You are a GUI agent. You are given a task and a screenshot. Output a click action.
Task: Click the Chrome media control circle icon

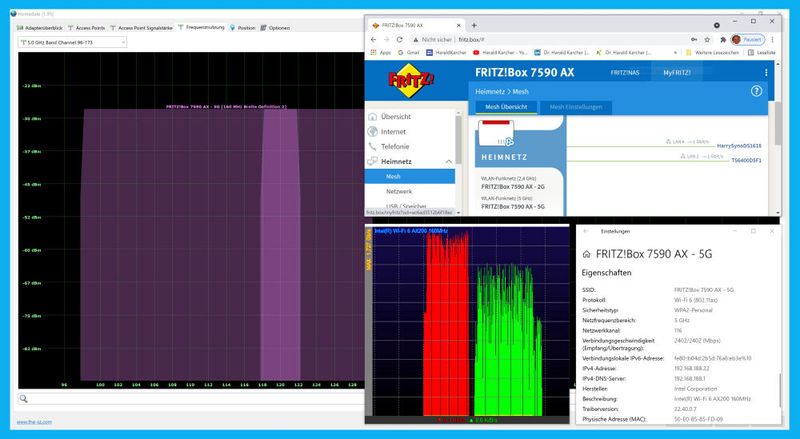(717, 25)
